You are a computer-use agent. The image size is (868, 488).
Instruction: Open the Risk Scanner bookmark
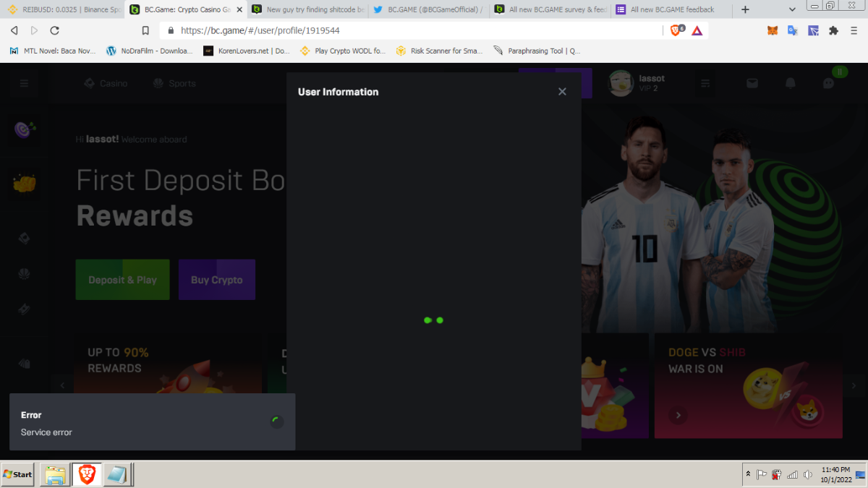pyautogui.click(x=438, y=51)
